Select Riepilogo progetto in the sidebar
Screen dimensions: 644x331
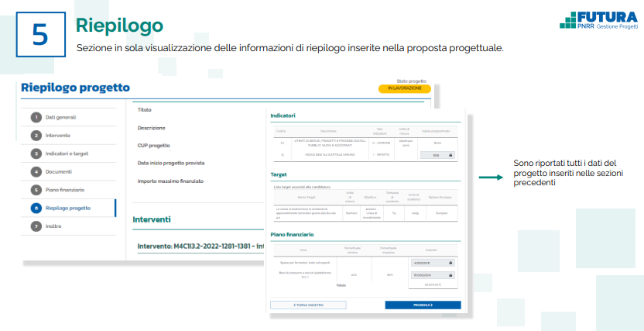click(x=68, y=208)
